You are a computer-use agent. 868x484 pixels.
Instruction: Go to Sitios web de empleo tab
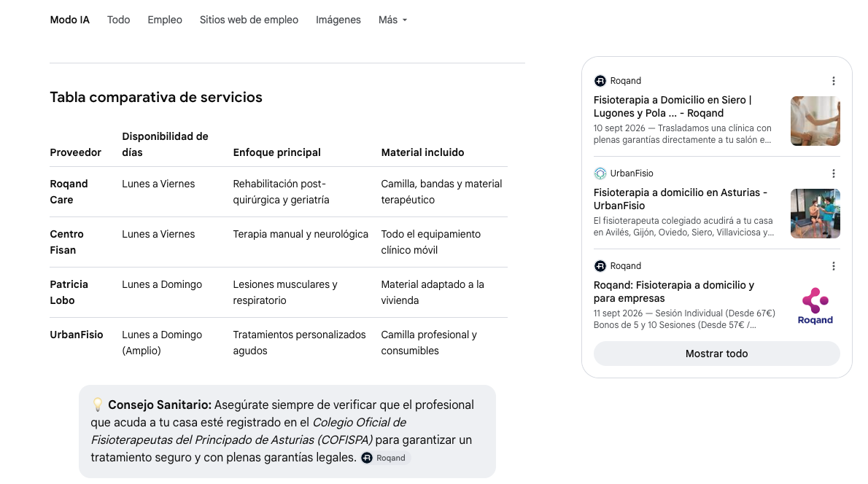pos(249,20)
